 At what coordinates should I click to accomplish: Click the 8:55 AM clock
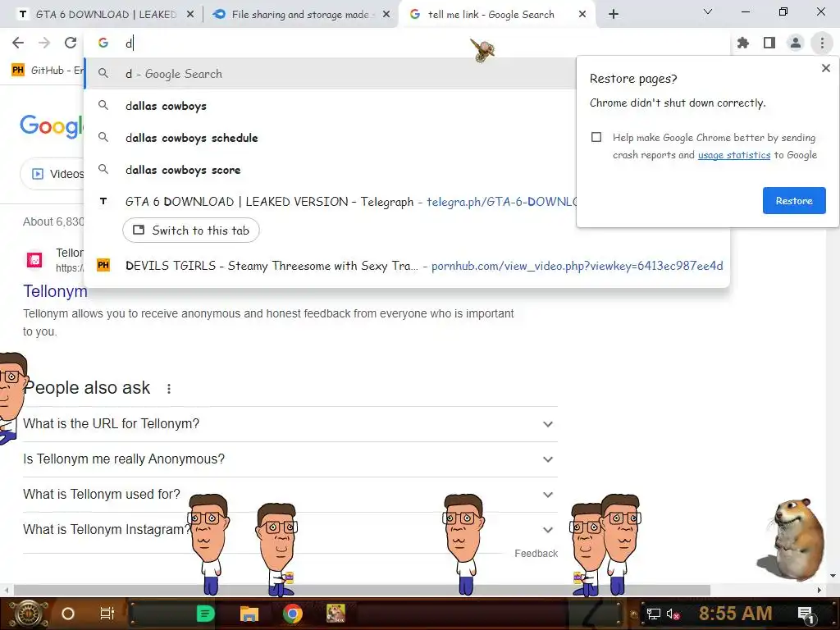click(735, 614)
